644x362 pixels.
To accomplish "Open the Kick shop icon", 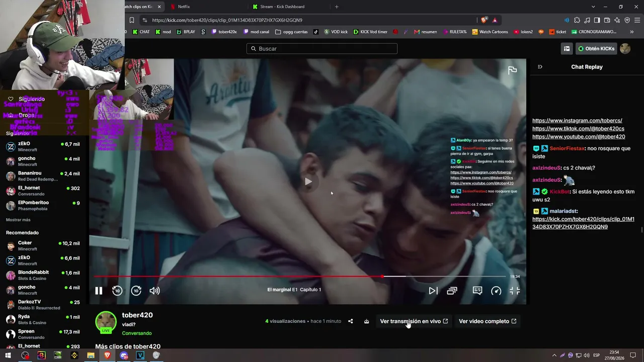I will tap(567, 49).
